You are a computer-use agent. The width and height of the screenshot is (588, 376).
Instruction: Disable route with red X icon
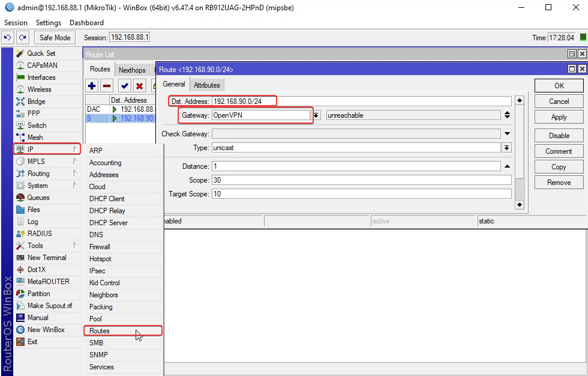139,86
